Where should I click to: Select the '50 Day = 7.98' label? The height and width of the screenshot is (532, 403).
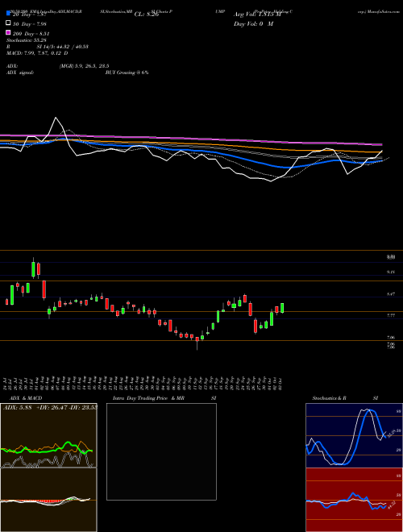[30, 23]
